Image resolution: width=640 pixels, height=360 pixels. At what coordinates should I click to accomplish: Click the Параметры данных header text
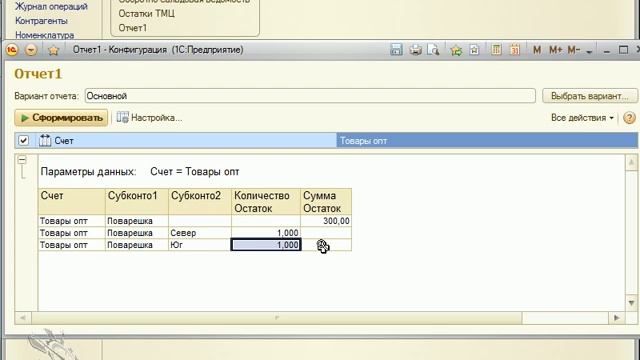click(88, 172)
